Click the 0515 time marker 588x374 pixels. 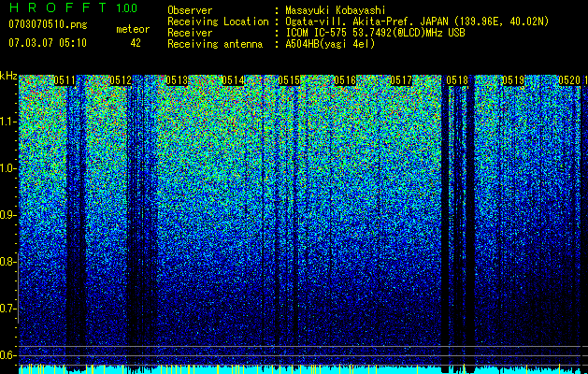pos(289,80)
